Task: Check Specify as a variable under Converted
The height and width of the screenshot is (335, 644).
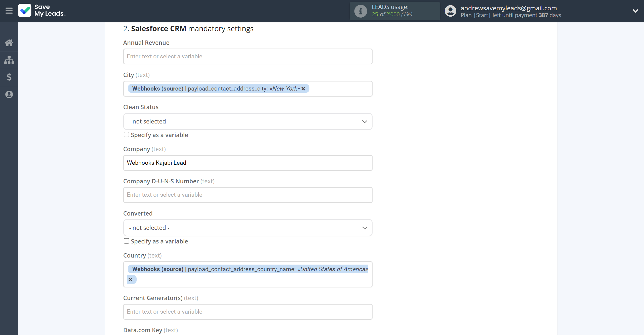Action: click(x=126, y=241)
